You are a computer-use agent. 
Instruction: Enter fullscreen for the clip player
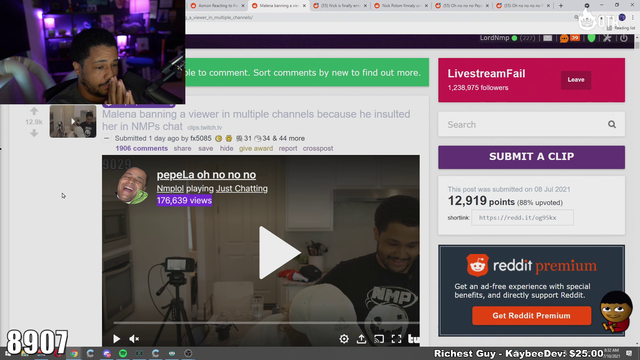pos(396,339)
